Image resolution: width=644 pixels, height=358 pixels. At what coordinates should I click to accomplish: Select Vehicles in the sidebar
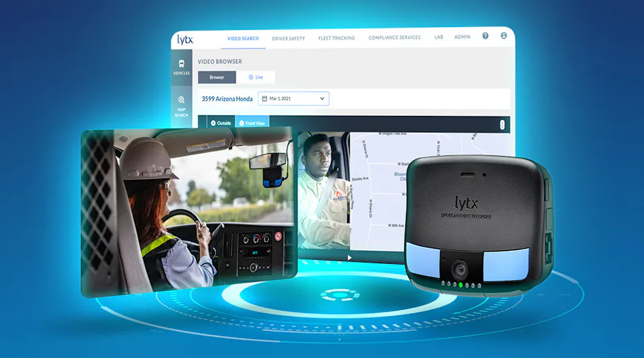[x=182, y=67]
